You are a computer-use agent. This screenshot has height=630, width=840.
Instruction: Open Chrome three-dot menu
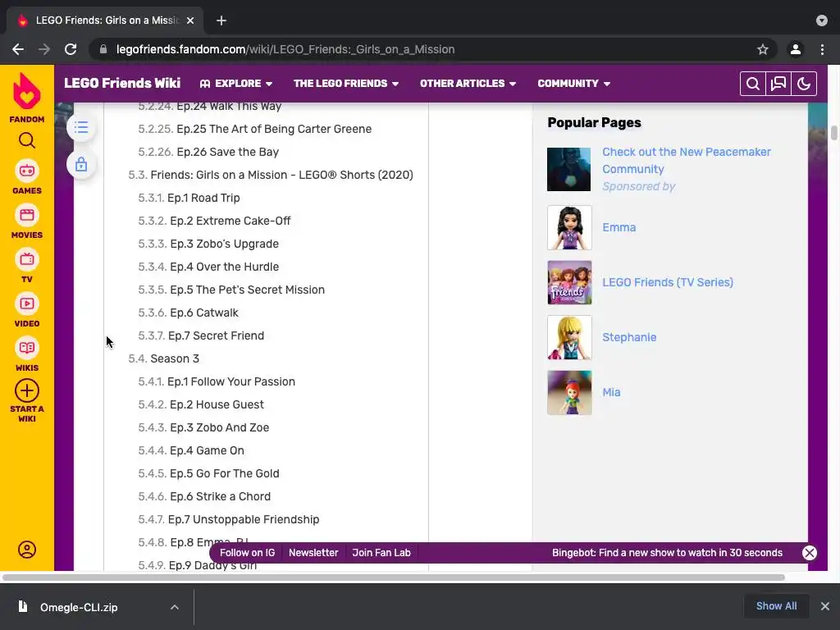click(822, 49)
